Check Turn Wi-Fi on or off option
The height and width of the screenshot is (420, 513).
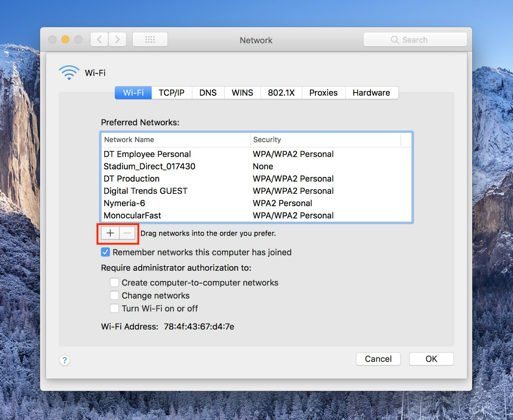(114, 308)
